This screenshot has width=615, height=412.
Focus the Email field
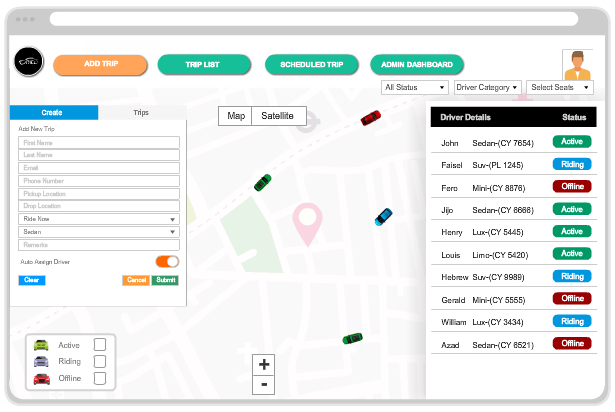[99, 168]
